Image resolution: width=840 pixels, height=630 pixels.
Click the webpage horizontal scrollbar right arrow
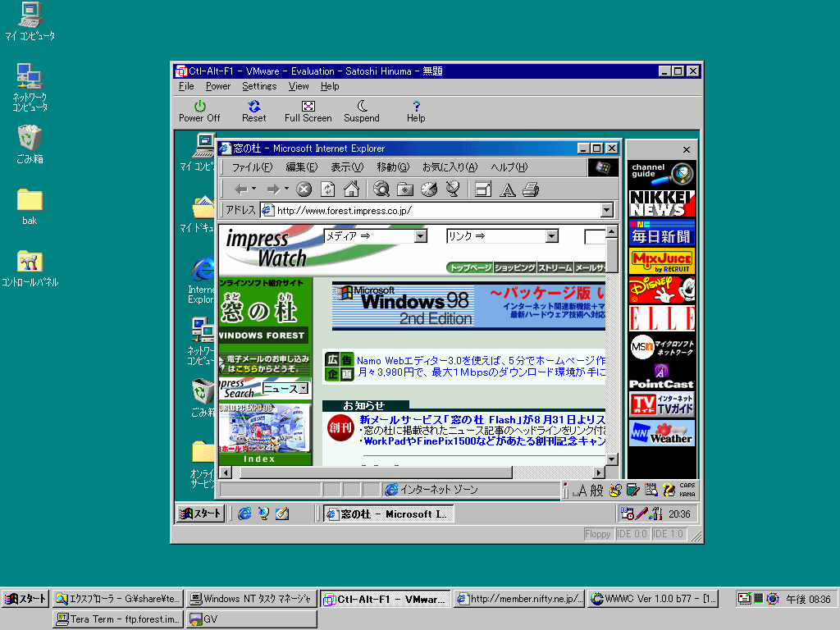pos(600,472)
